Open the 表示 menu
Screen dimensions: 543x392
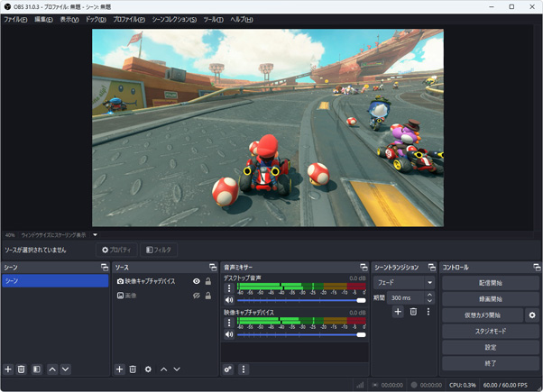pyautogui.click(x=69, y=20)
